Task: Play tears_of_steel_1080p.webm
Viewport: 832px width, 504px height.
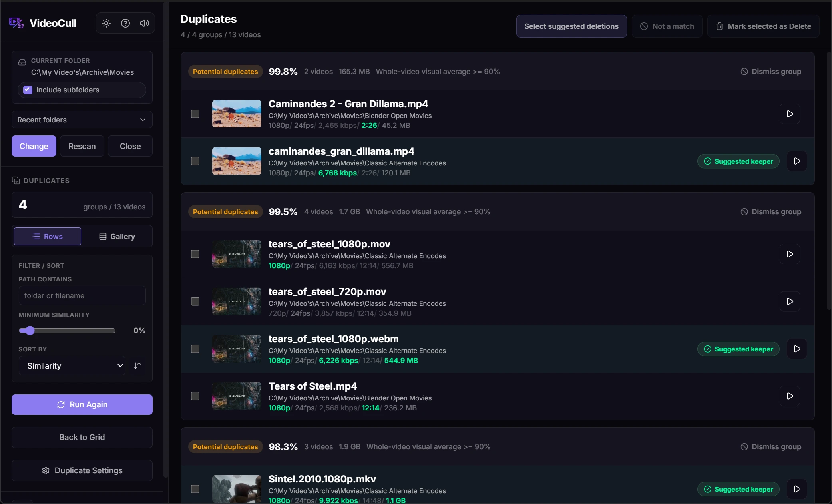Action: [797, 349]
